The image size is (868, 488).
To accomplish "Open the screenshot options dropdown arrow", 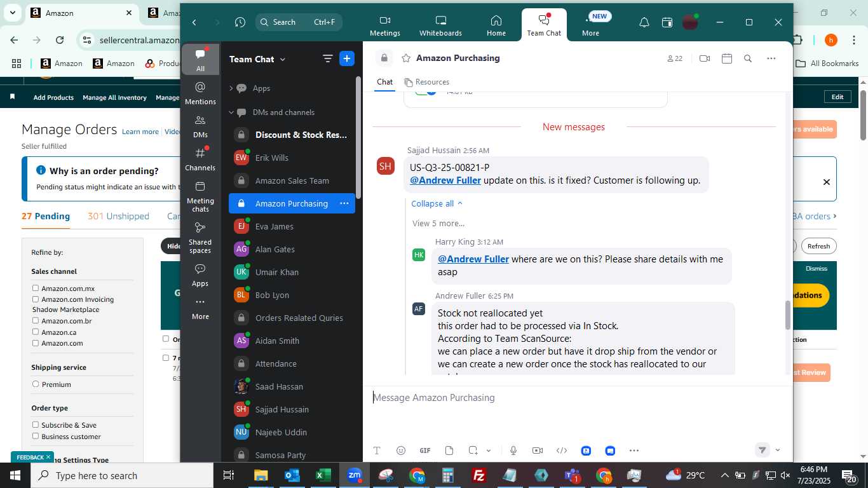I will [489, 451].
